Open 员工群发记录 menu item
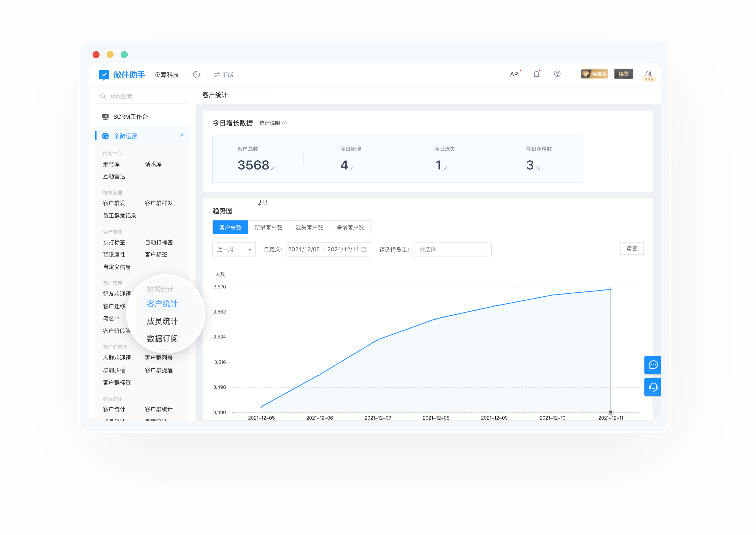The image size is (756, 535). pos(120,215)
